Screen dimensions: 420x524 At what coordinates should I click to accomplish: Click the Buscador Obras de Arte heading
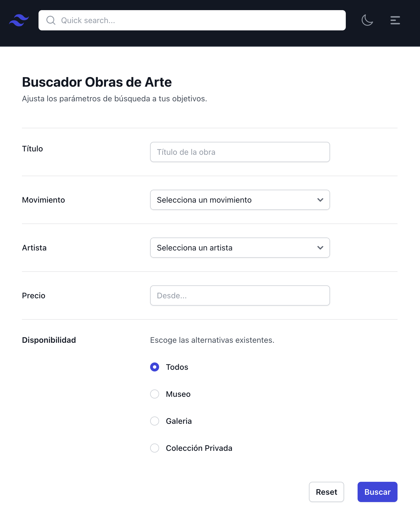tap(97, 82)
